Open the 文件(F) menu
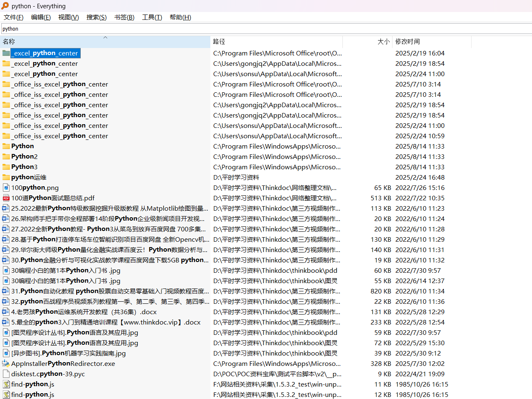This screenshot has width=532, height=399. (13, 17)
